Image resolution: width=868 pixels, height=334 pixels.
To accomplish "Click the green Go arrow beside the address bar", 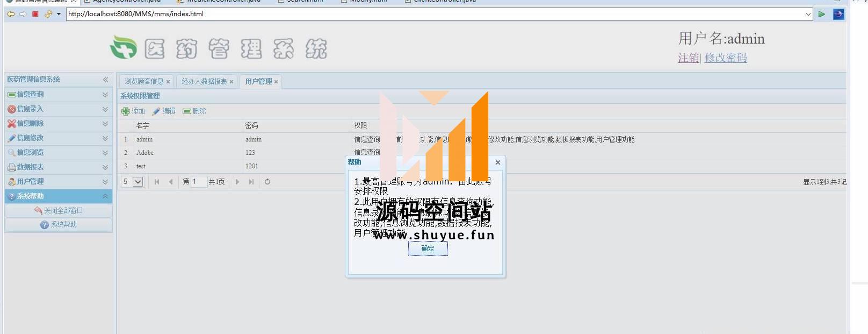I will point(822,14).
